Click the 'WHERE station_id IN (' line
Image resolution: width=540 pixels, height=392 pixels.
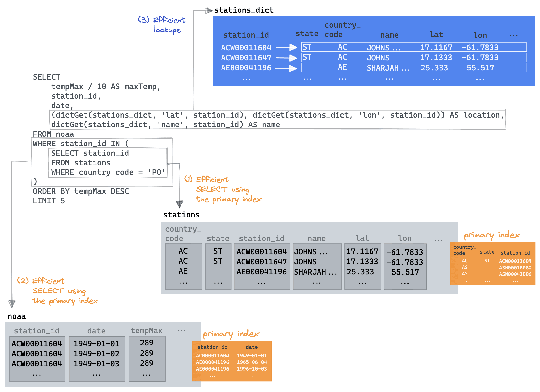pos(81,144)
